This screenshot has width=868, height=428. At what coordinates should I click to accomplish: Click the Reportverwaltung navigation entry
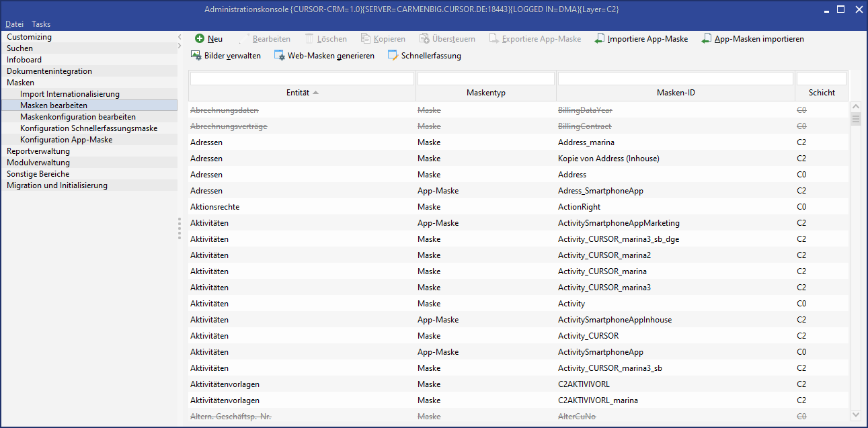tap(38, 151)
